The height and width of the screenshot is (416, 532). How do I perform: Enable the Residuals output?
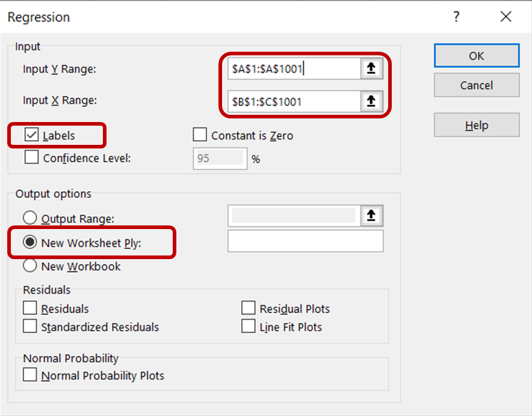pyautogui.click(x=29, y=308)
